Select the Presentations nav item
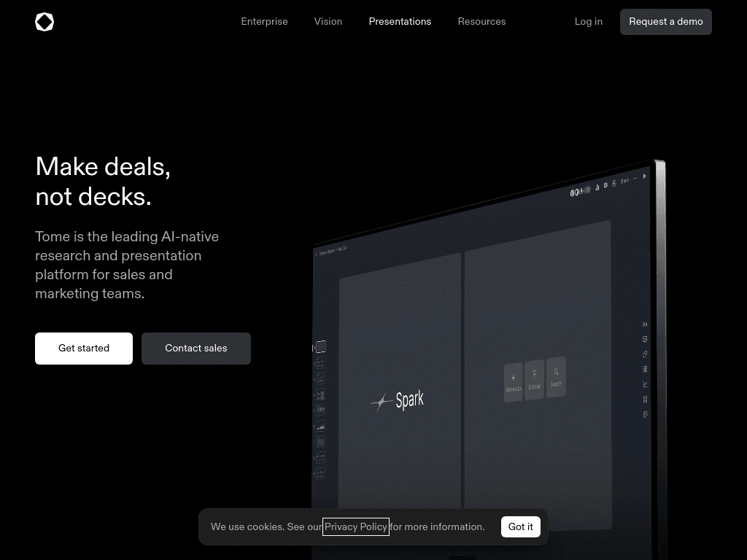 point(400,21)
